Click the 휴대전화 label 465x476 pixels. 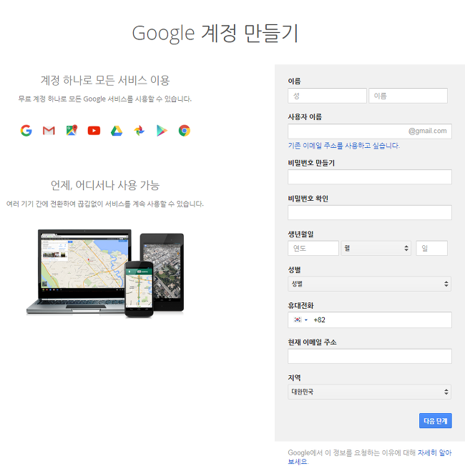(300, 305)
